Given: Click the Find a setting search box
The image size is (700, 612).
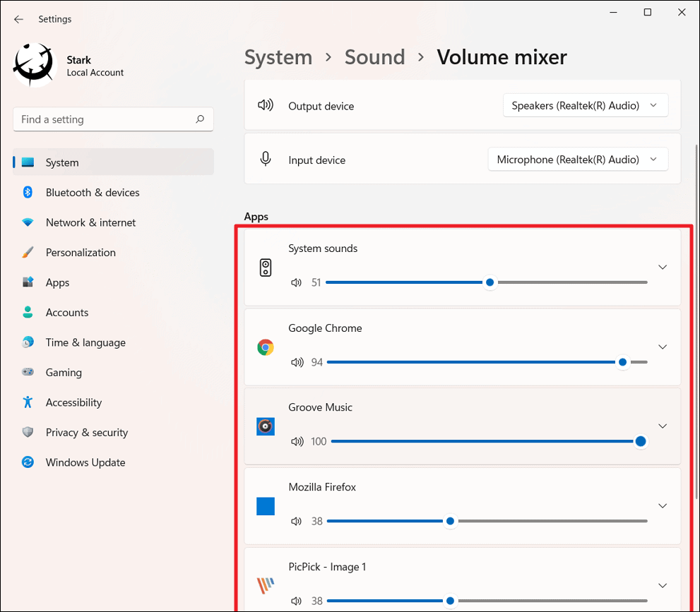Looking at the screenshot, I should [x=113, y=119].
